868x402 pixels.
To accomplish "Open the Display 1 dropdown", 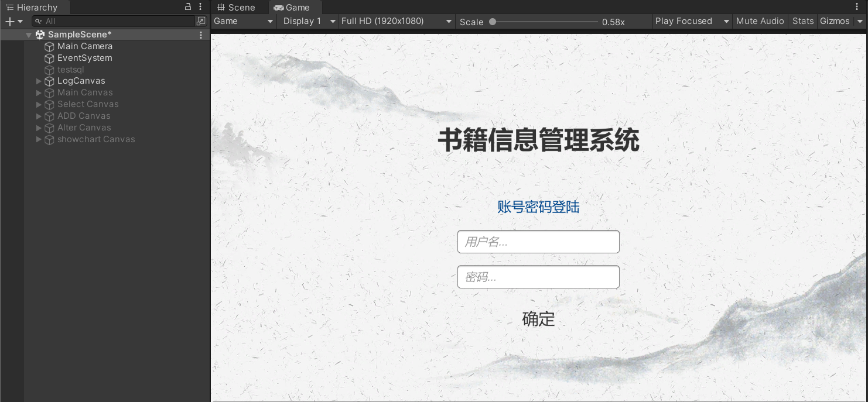I will (x=309, y=21).
